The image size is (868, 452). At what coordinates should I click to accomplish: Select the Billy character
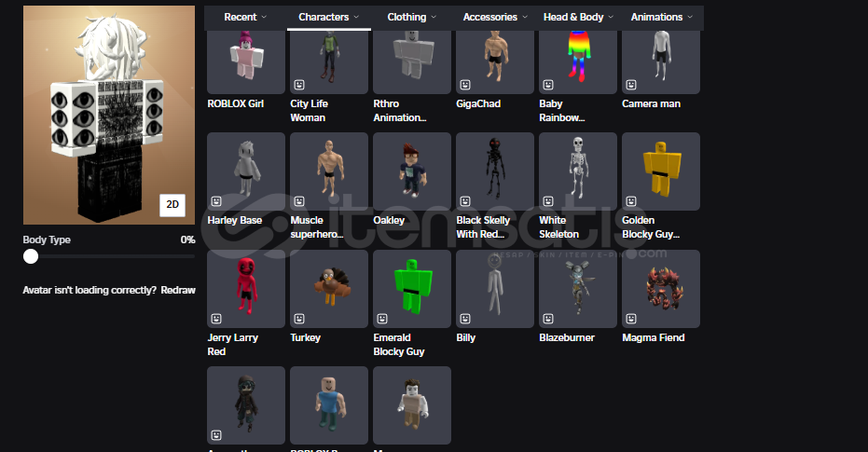point(495,289)
